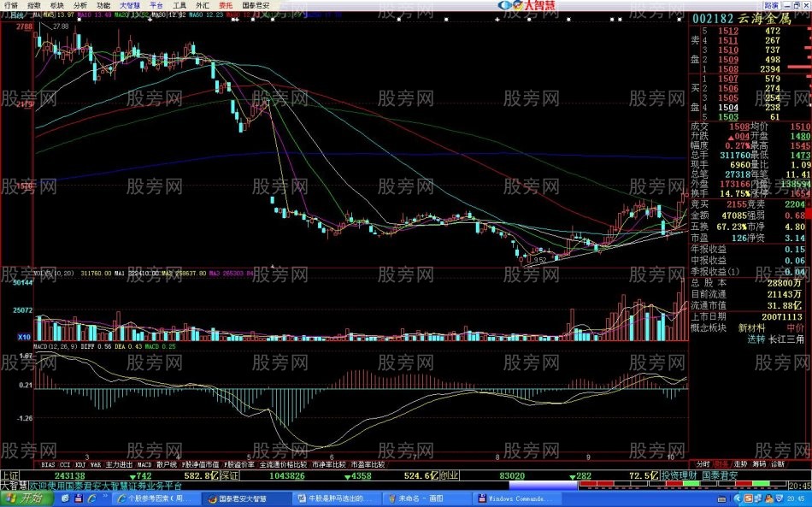
Task: Open the 行情 menu
Action: pyautogui.click(x=10, y=5)
